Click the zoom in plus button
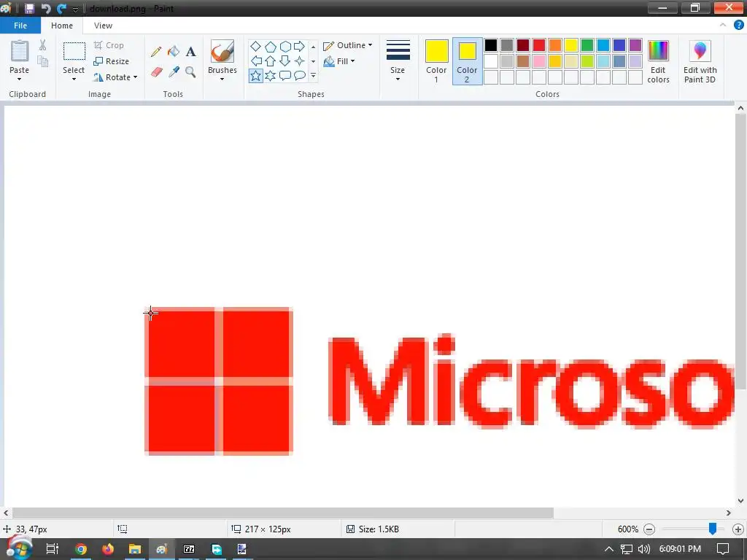The height and width of the screenshot is (560, 747). click(738, 529)
